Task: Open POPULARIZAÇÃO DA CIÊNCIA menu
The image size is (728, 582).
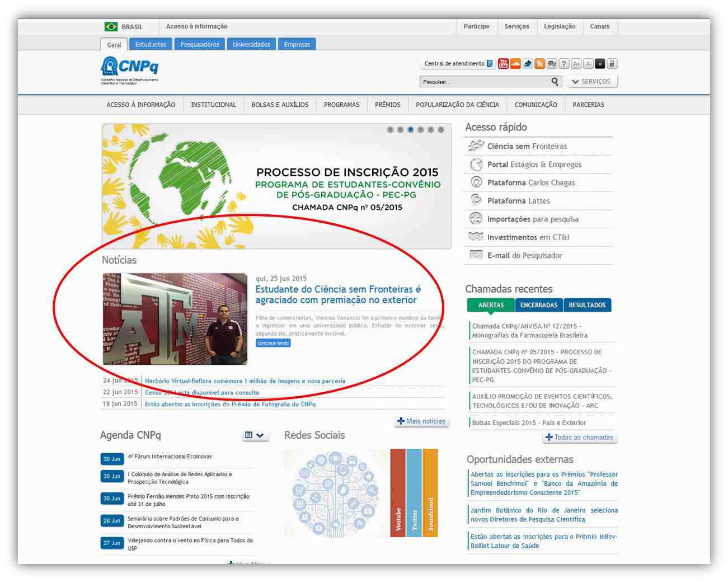Action: pyautogui.click(x=457, y=105)
